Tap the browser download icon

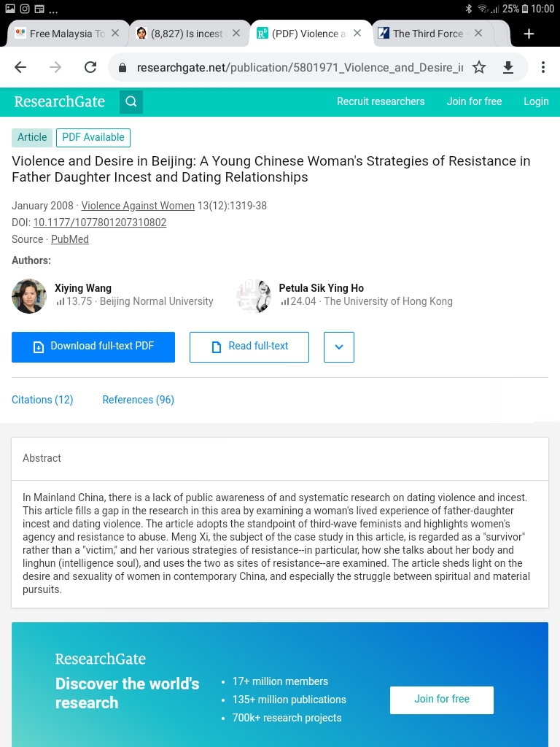[x=508, y=67]
